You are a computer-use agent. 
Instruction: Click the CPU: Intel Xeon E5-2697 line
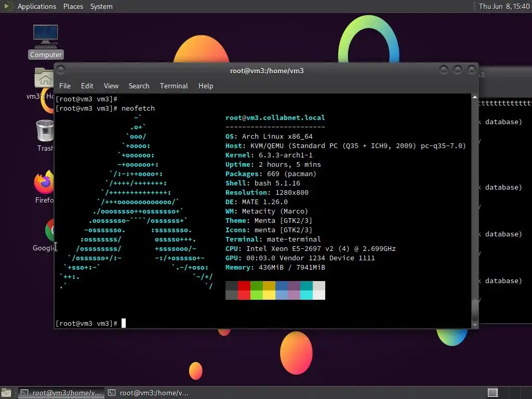click(311, 249)
